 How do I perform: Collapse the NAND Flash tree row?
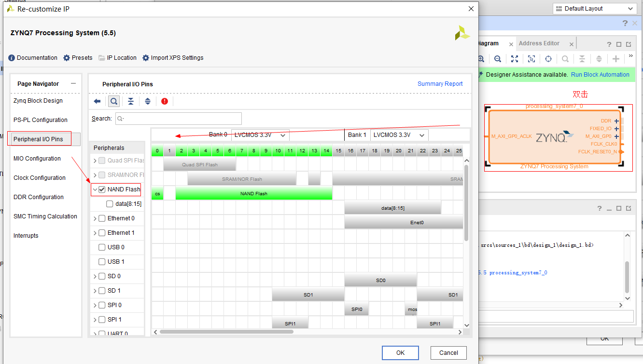tap(95, 189)
